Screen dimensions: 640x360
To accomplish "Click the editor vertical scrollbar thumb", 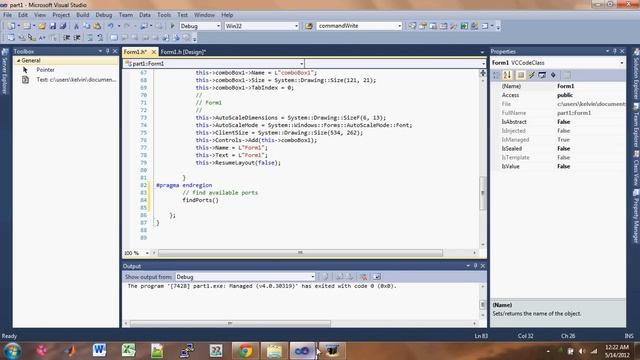I will point(482,193).
